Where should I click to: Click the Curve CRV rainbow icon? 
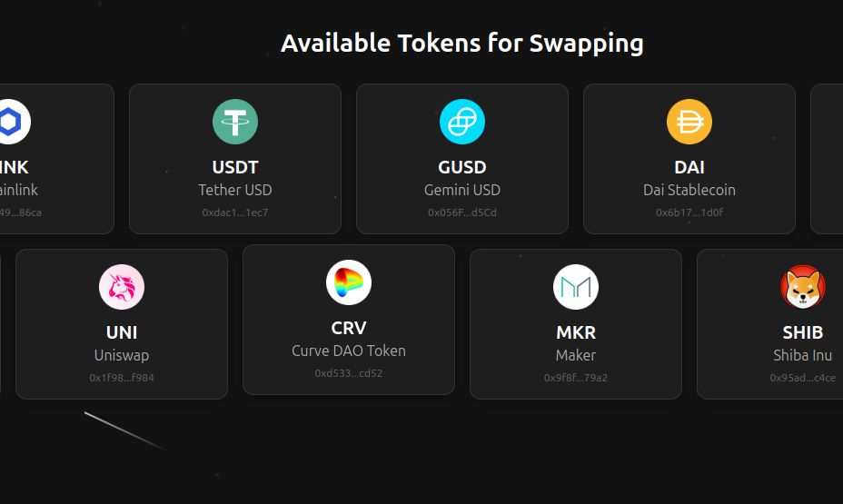[x=349, y=282]
